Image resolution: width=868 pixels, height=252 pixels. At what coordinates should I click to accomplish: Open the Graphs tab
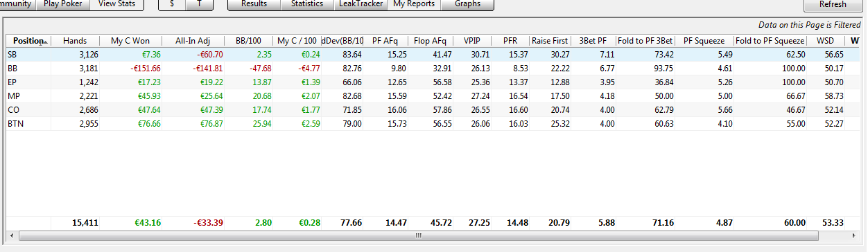point(467,4)
